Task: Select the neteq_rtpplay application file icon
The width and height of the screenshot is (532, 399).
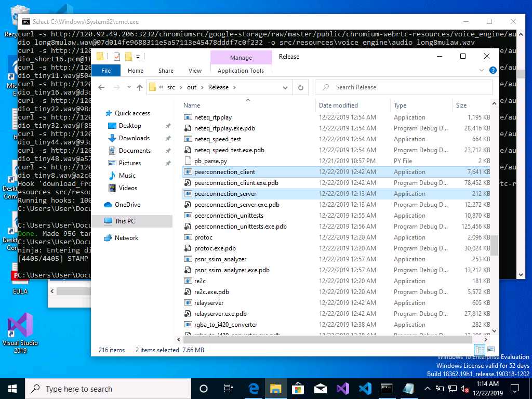Action: [x=188, y=117]
